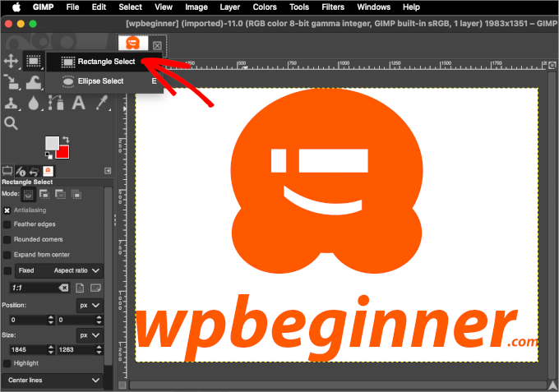Screen dimensions: 559x392
Task: Open the Position unit px dropdown
Action: pyautogui.click(x=89, y=305)
